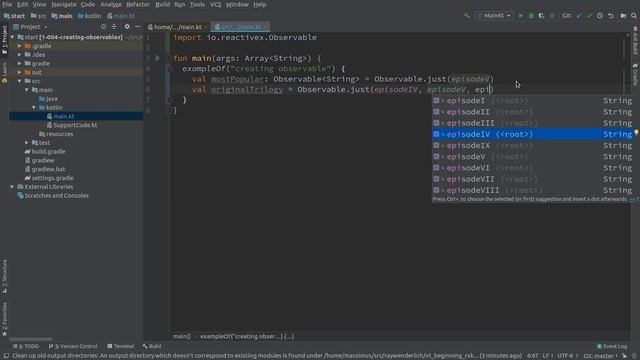Select the SupportCode.kt file

click(x=76, y=125)
